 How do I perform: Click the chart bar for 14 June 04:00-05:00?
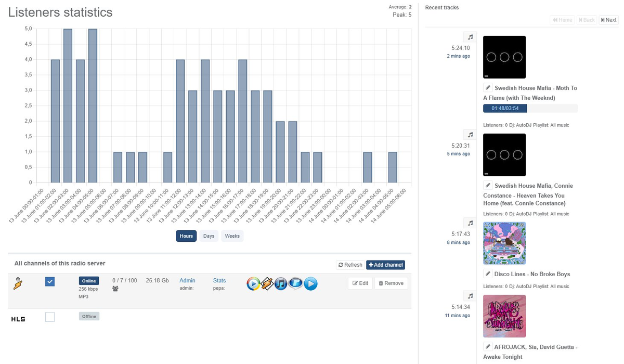click(x=393, y=167)
